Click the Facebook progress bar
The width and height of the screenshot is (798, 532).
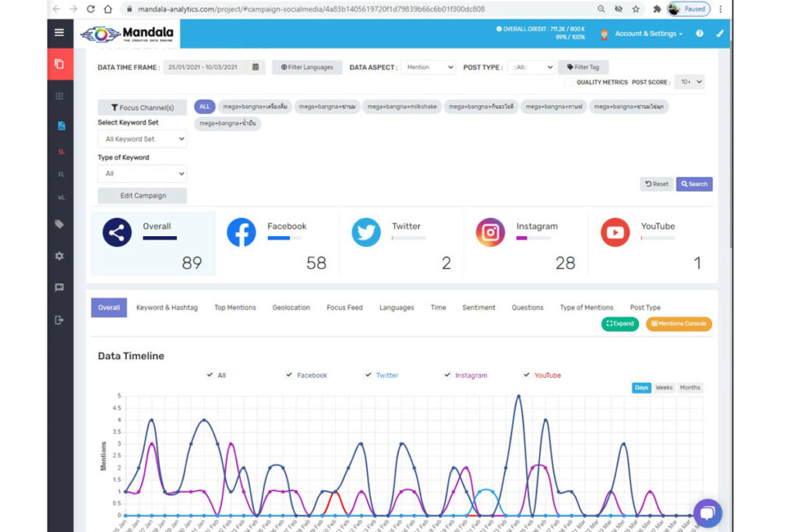[x=284, y=238]
